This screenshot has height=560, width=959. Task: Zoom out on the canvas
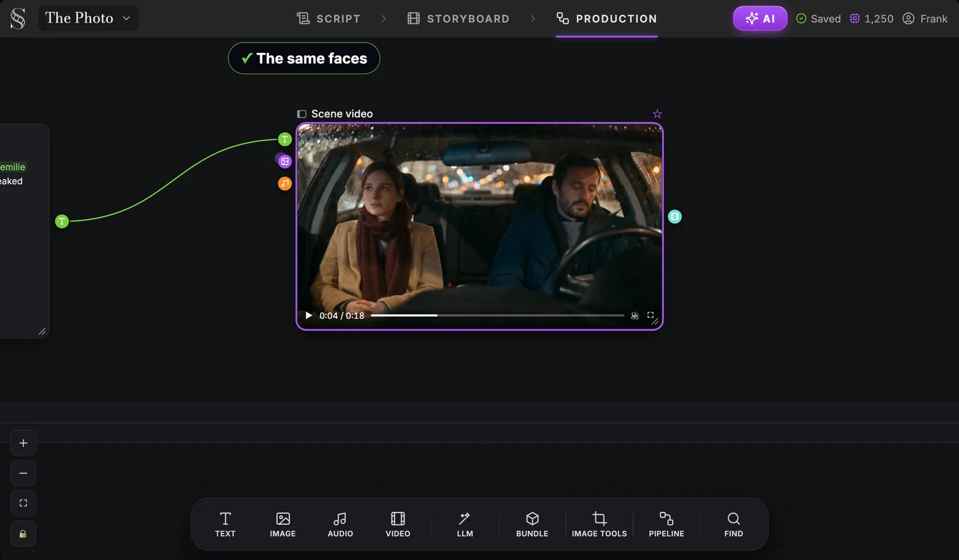pos(23,473)
